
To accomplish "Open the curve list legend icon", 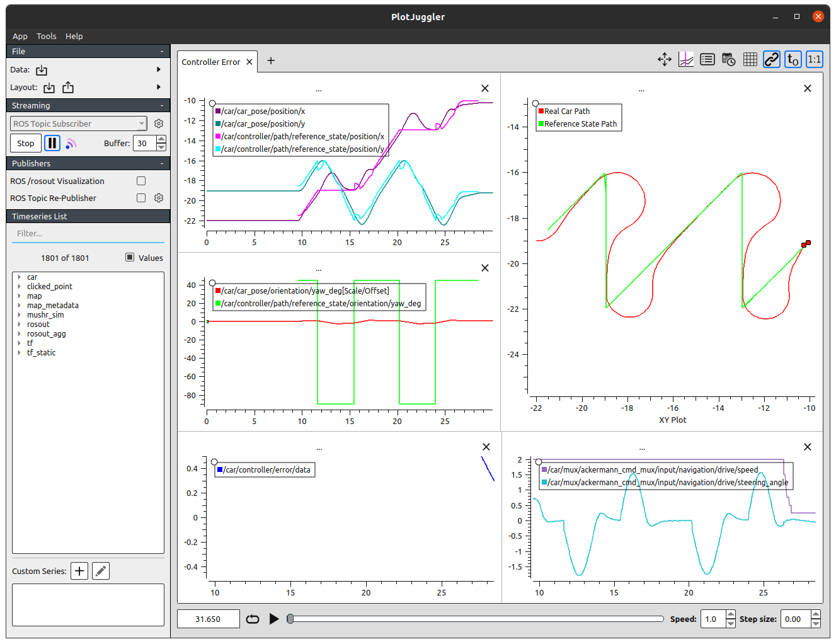I will [x=707, y=59].
